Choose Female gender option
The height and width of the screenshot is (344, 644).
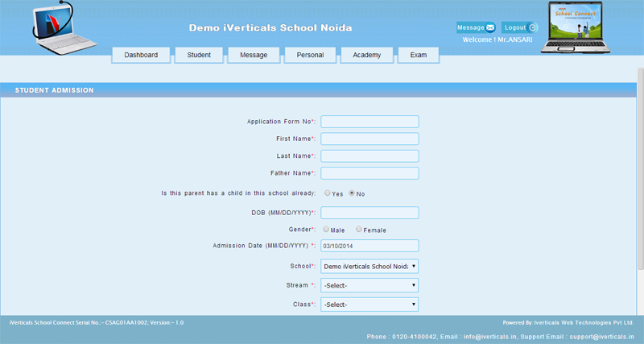(x=359, y=230)
